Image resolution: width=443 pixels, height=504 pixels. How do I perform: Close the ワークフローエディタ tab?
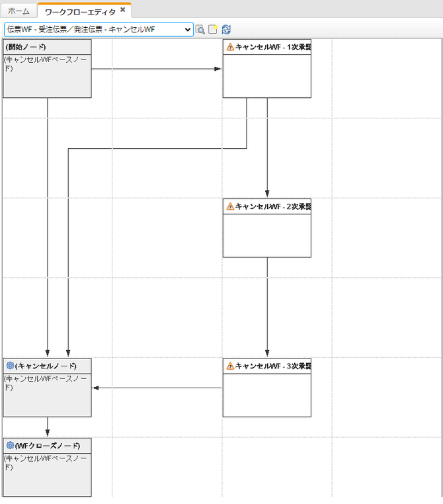(123, 10)
